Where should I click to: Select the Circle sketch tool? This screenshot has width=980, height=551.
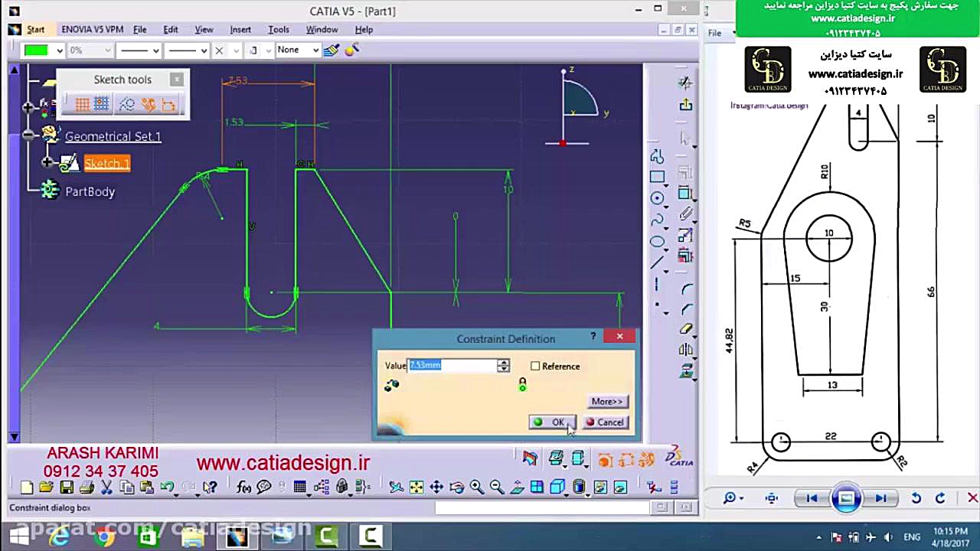click(657, 198)
